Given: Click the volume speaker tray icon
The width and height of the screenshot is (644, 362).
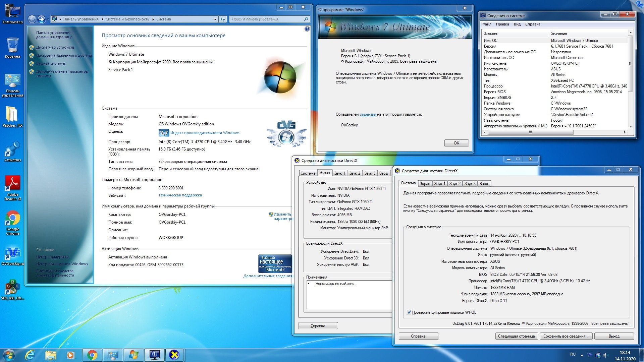Looking at the screenshot, I should (605, 355).
